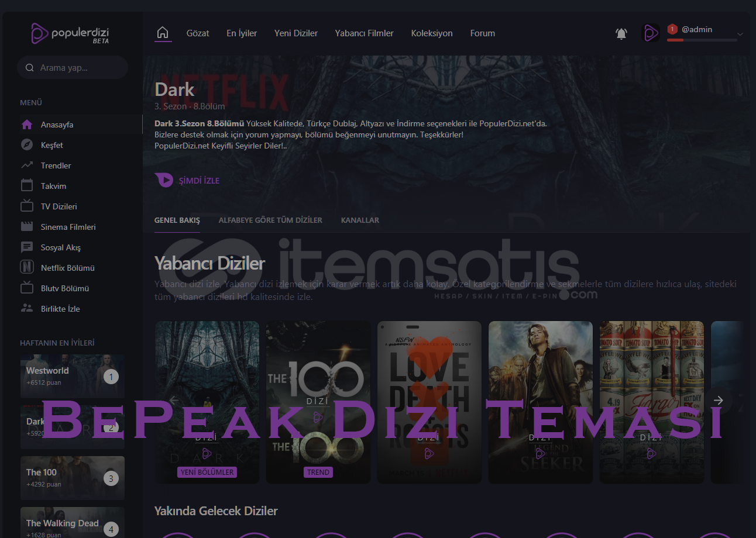Screen dimensions: 756x538
Task: Open Legend of the Seeker poster card
Action: tap(541, 402)
